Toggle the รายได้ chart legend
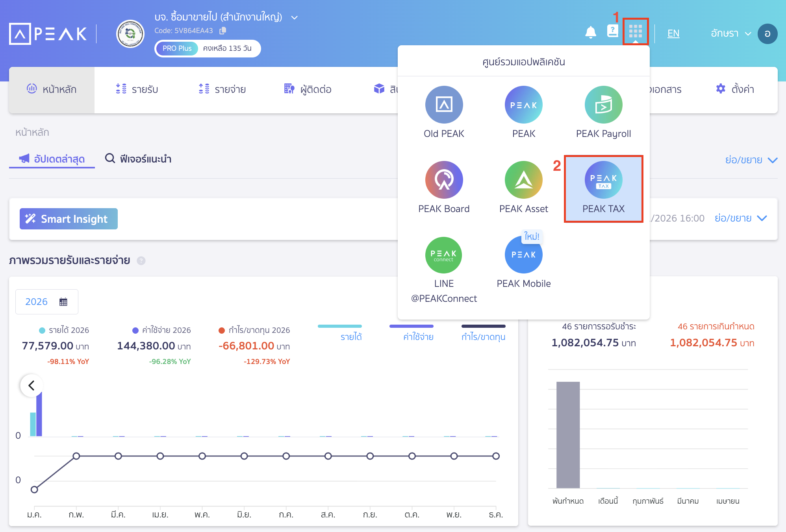The height and width of the screenshot is (532, 786). coord(350,336)
